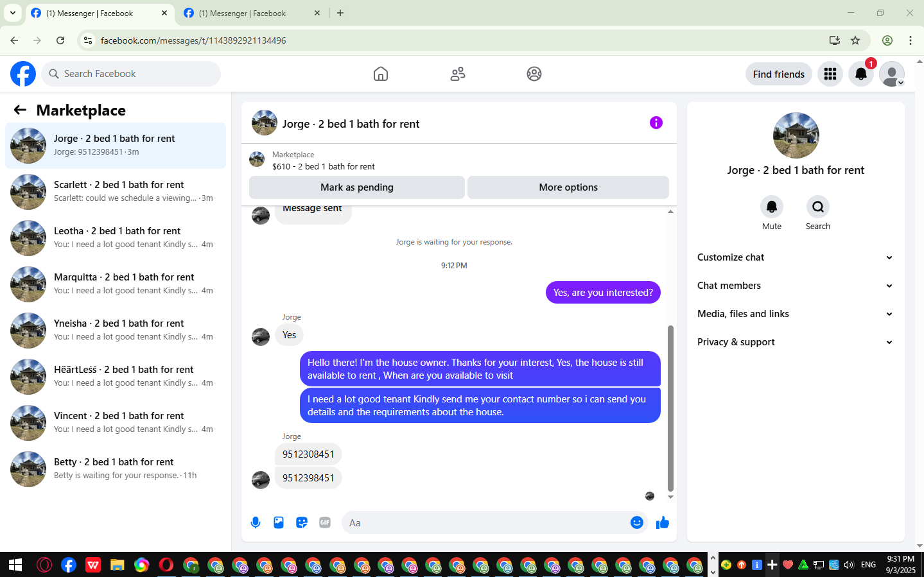Click the install app icon in address bar
This screenshot has height=577, width=924.
[835, 40]
